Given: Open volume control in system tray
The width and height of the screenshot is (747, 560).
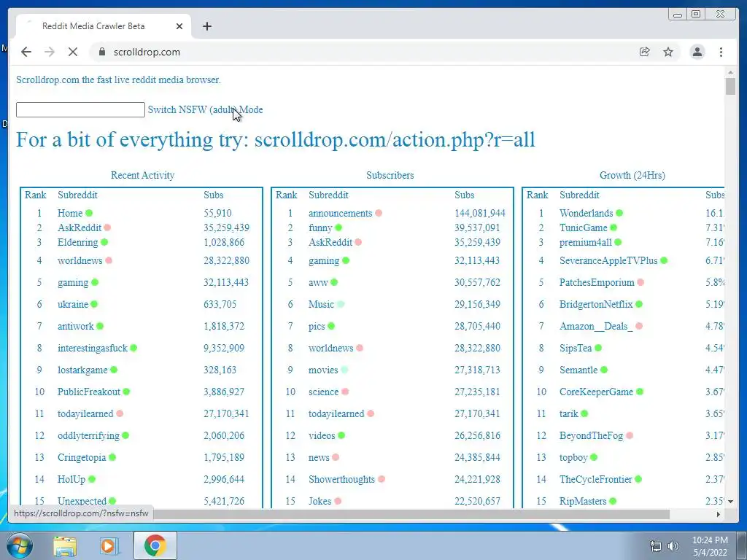Looking at the screenshot, I should [x=673, y=546].
